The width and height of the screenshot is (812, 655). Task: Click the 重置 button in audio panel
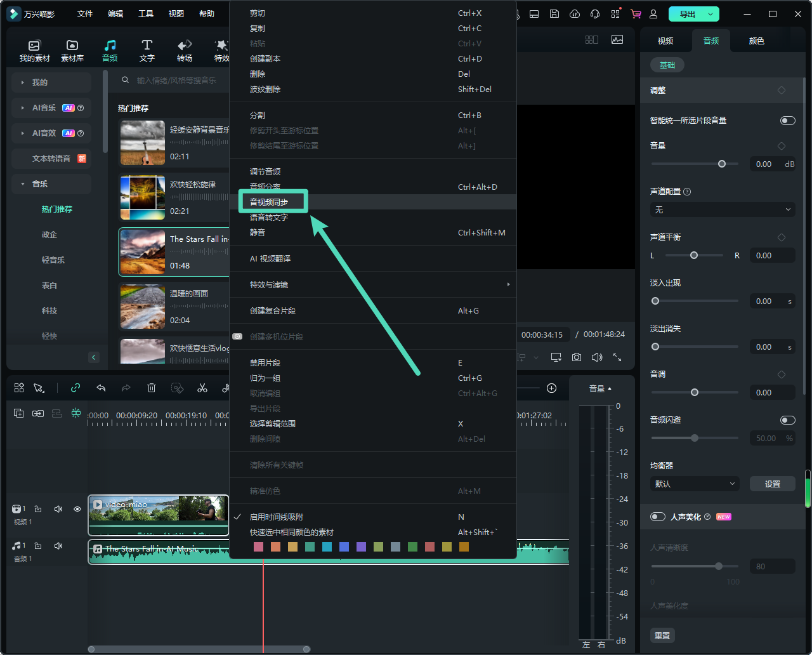[662, 635]
